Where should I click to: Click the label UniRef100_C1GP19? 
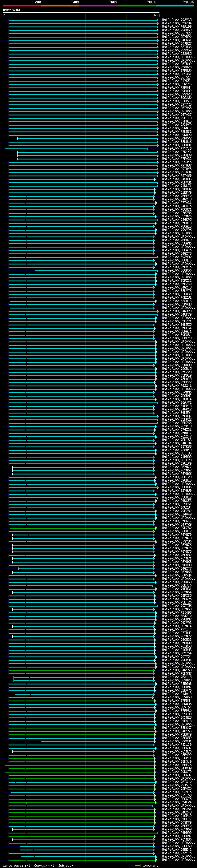tap(177, 816)
